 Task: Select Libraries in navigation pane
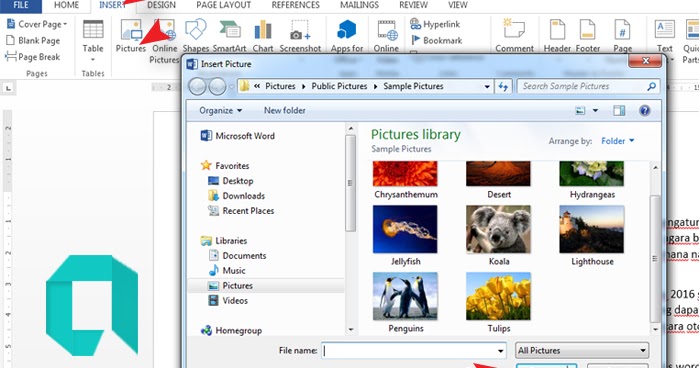[x=224, y=241]
